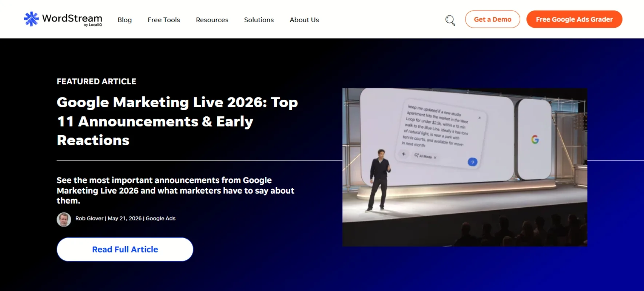Open the Blog menu item
Viewport: 644px width, 291px height.
tap(125, 20)
